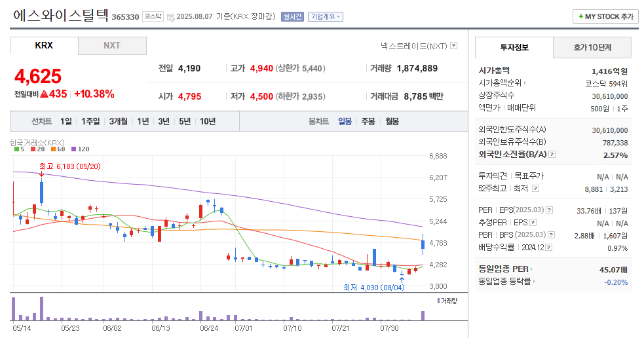Select the 5년 line chart period

tap(185, 122)
